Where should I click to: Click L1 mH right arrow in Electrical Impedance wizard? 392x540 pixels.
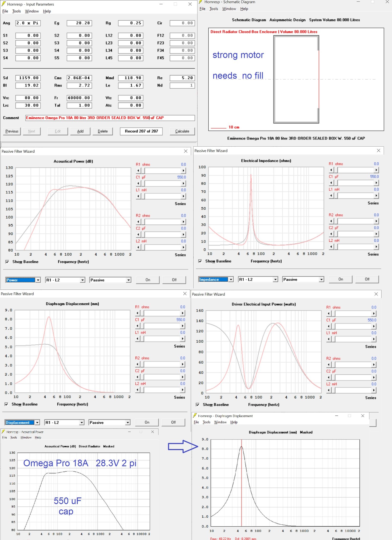point(376,196)
